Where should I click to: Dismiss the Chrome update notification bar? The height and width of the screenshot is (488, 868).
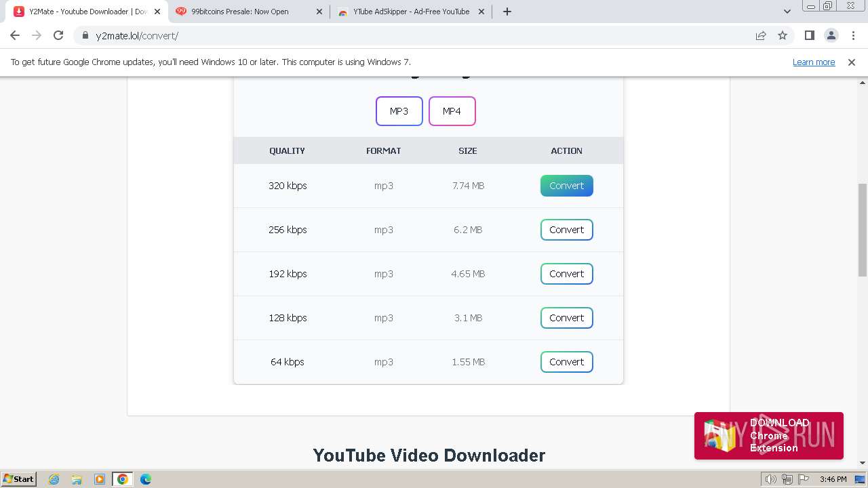[852, 62]
